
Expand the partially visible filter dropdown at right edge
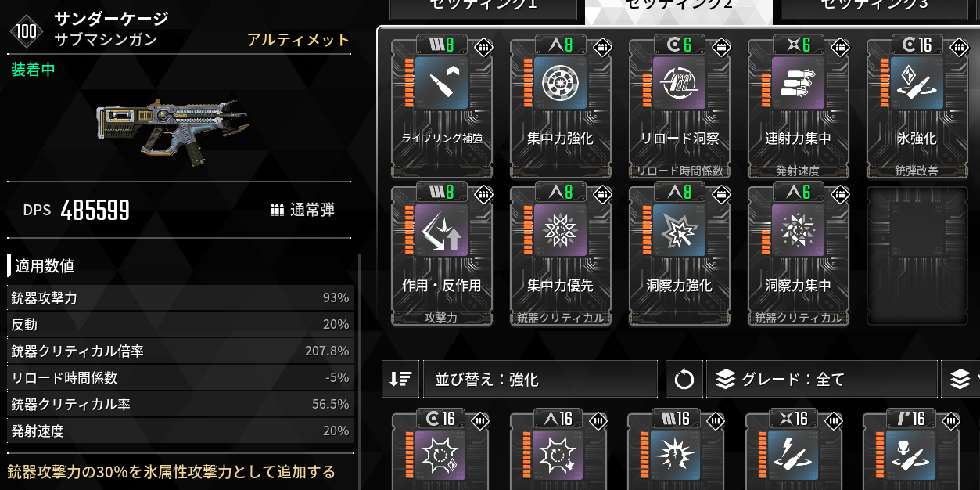[x=960, y=380]
